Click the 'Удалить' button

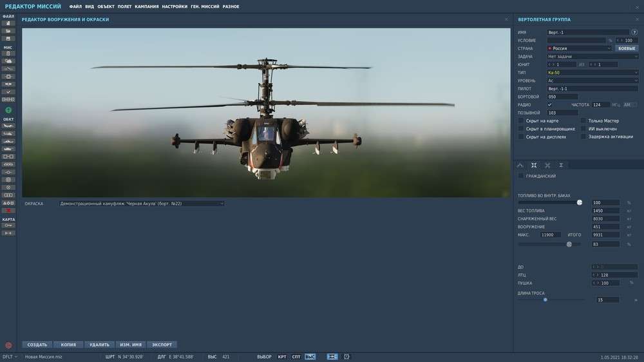tap(99, 345)
